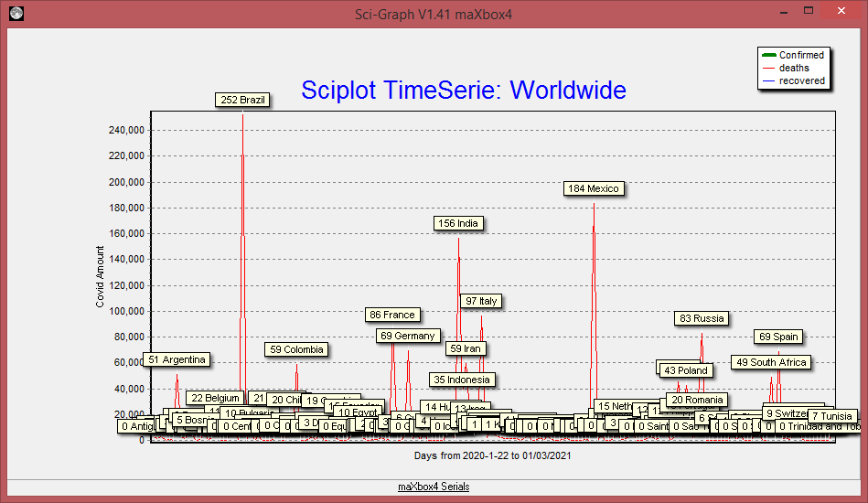Click the 51 Argentina data label
Viewport: 868px width, 503px height.
point(177,359)
